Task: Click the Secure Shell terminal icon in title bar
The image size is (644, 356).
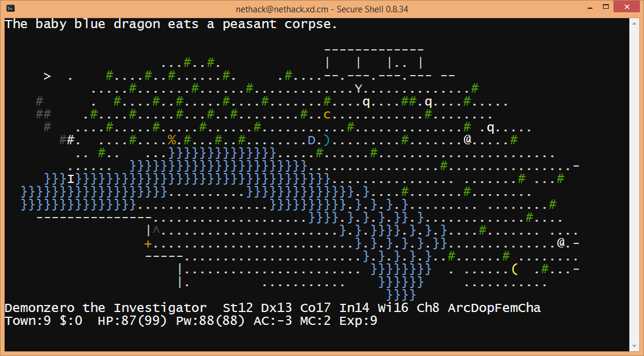Action: (11, 8)
